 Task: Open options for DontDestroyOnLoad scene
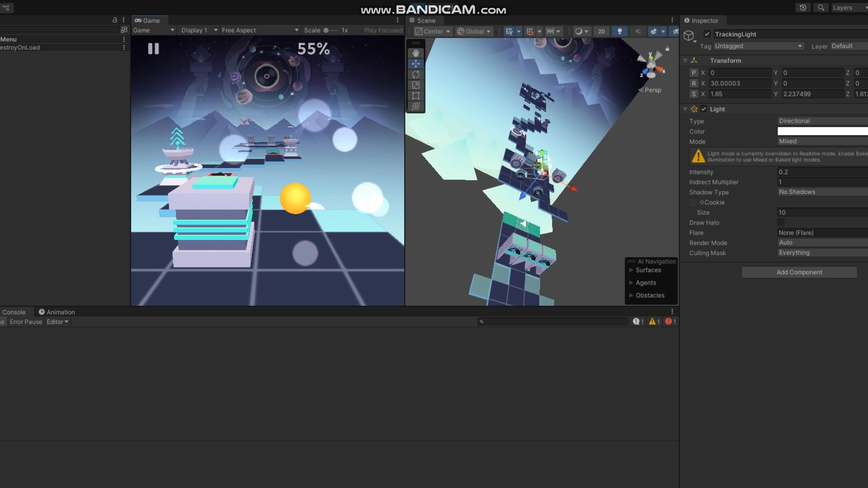click(x=124, y=47)
